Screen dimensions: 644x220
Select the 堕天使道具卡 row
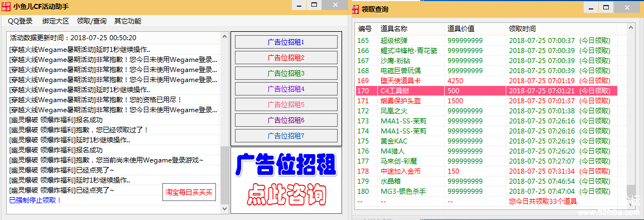pyautogui.click(x=486, y=80)
